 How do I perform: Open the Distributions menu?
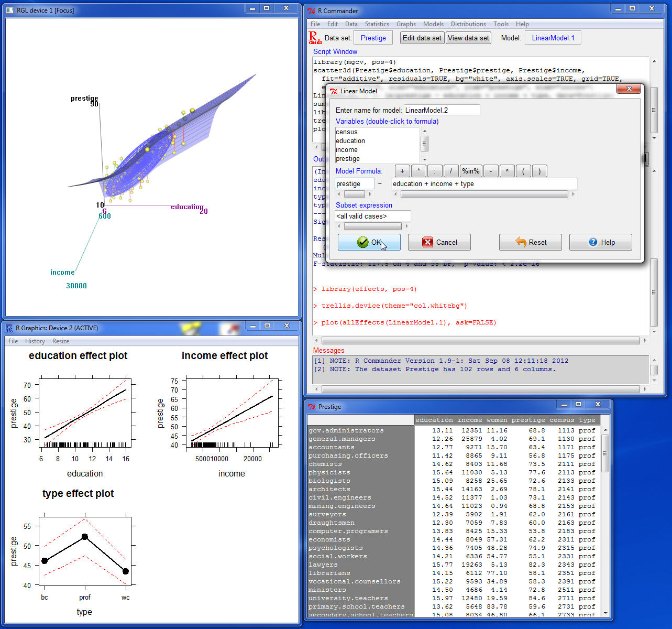point(468,24)
